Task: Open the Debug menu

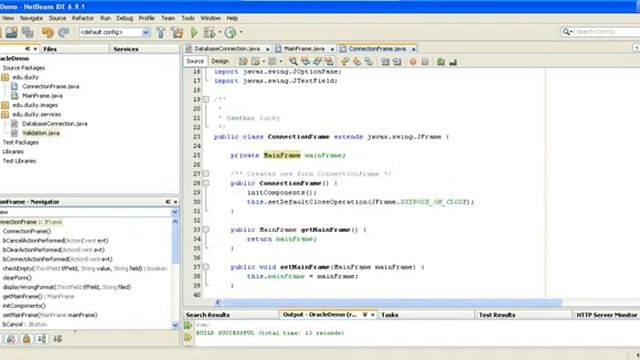Action: (124, 18)
